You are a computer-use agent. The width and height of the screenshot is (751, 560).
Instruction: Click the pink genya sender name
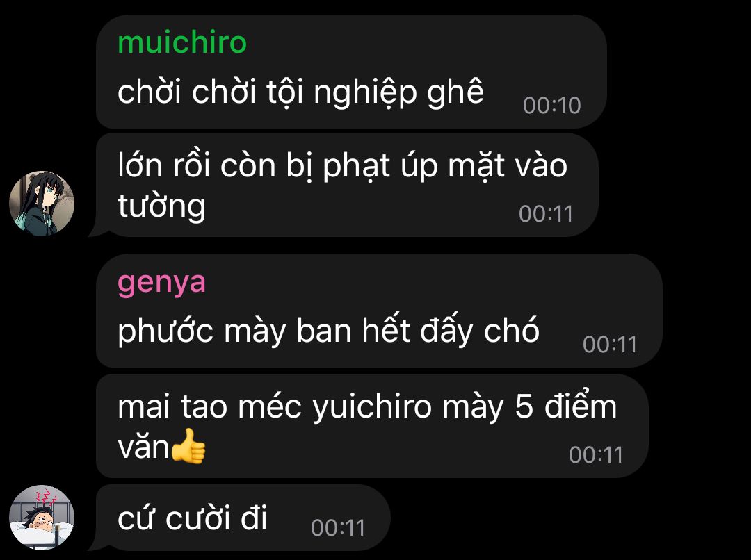pos(161,282)
